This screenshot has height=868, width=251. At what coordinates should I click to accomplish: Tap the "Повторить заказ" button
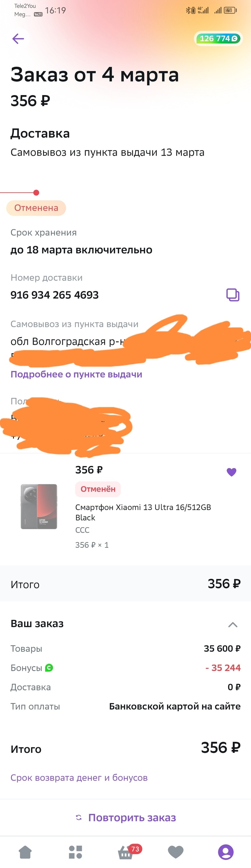point(126,817)
